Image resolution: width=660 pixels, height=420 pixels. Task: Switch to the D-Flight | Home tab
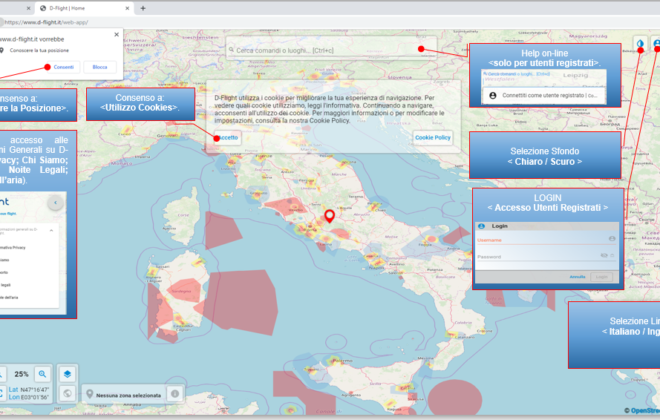pos(84,8)
